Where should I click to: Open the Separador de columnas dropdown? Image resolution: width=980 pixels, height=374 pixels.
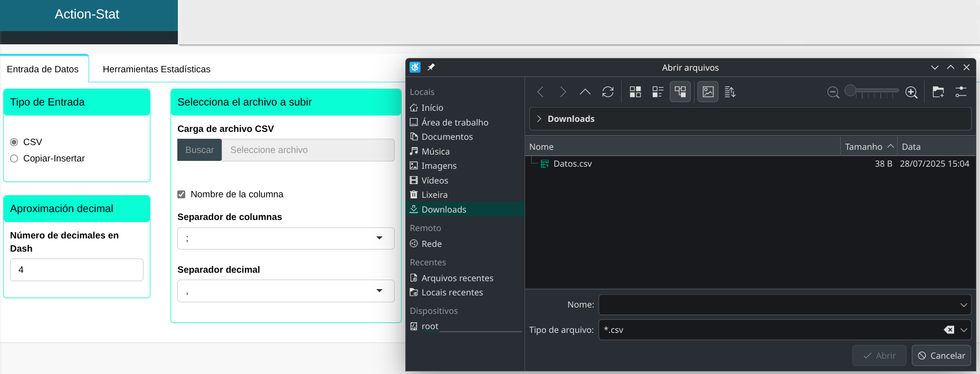coord(286,238)
